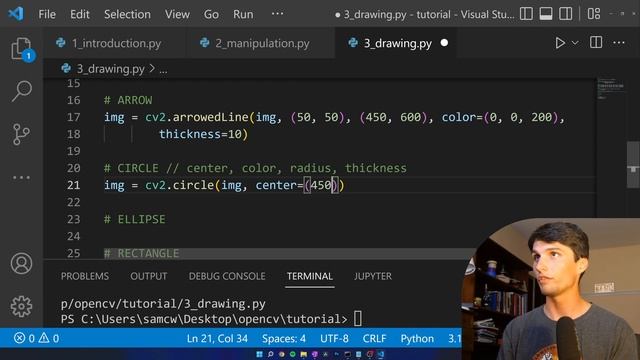Open the Edit menu
Image resolution: width=640 pixels, height=360 pixels.
(80, 14)
